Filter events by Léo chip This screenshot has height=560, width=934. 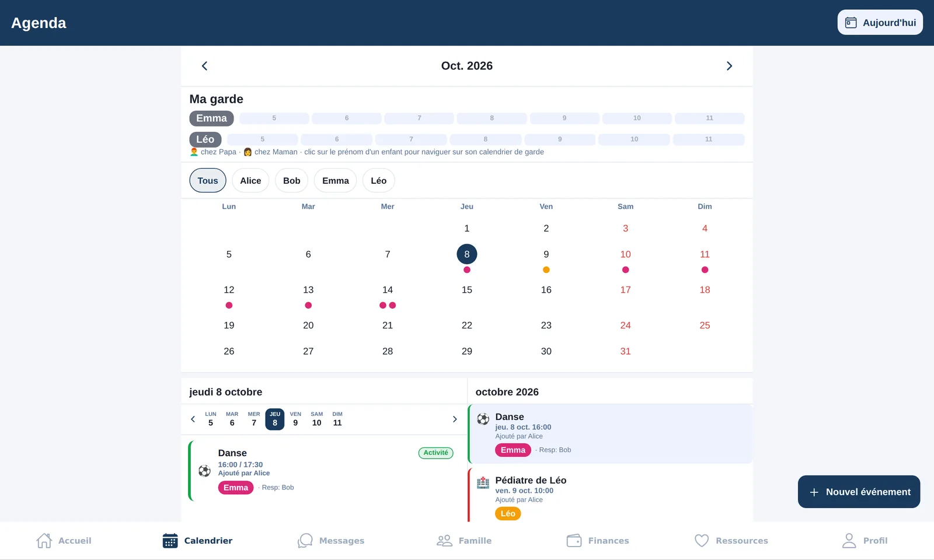tap(379, 181)
